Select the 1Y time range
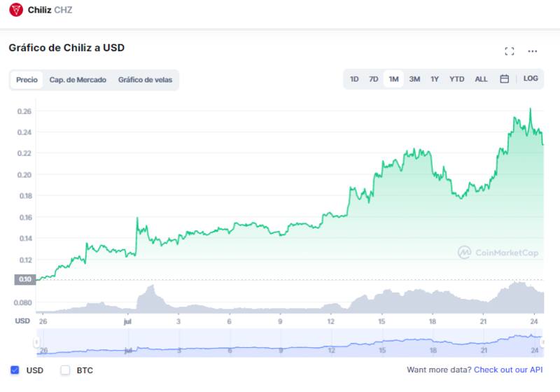Screen dimensions: 560x392 click(x=434, y=79)
